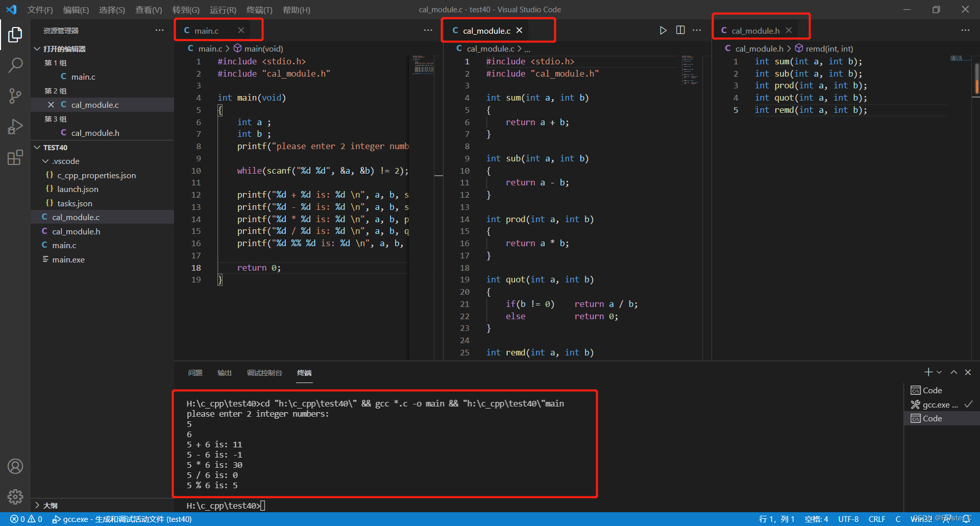
Task: Change indentation via Spaces: 4 indicator
Action: tap(816, 519)
